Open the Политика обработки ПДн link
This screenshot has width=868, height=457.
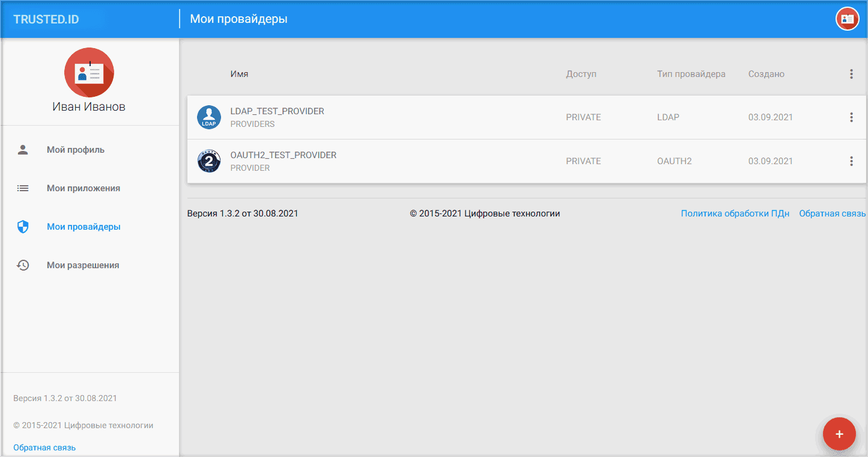point(735,213)
